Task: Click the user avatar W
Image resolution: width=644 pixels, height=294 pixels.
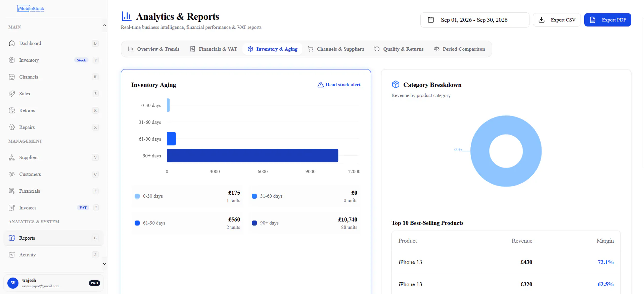Action: pos(13,283)
